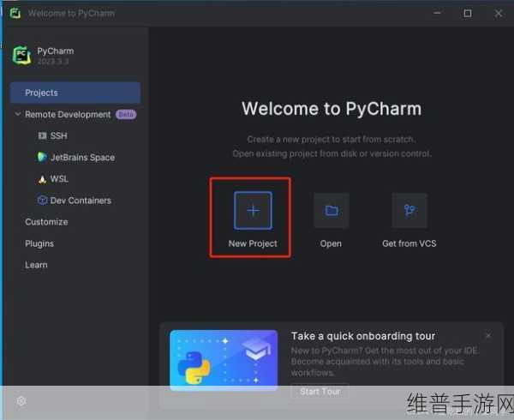514x420 pixels.
Task: Select WSL remote option
Action: [59, 179]
